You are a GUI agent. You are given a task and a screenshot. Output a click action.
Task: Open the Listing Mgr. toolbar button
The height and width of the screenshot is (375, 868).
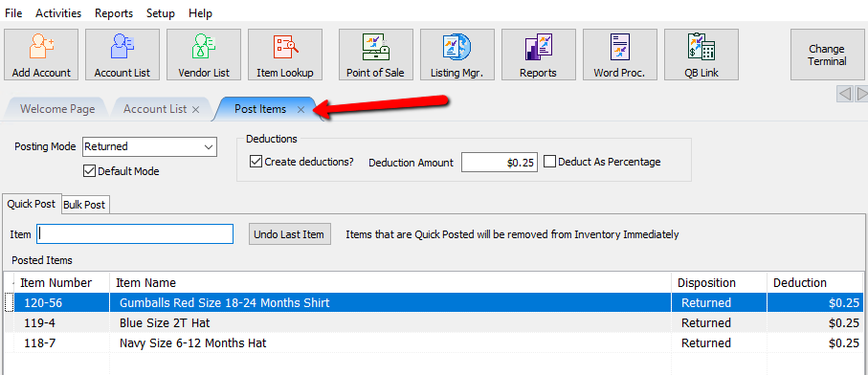(x=457, y=55)
